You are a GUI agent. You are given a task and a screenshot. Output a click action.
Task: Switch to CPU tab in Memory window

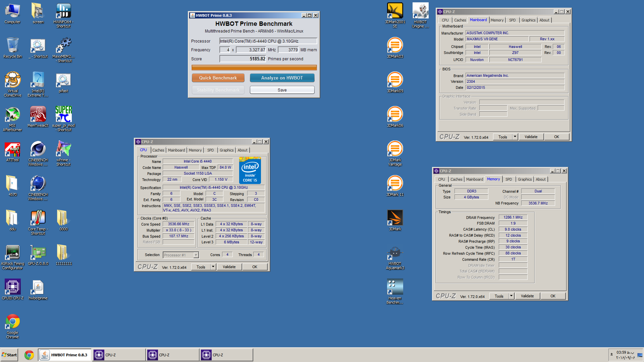click(441, 179)
